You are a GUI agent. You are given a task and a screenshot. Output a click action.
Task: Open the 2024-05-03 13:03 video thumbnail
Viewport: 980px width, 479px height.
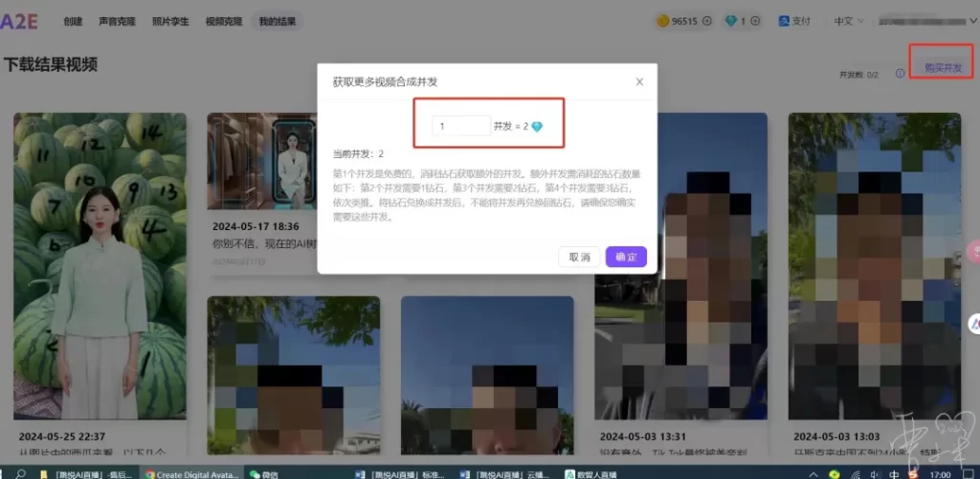click(875, 265)
